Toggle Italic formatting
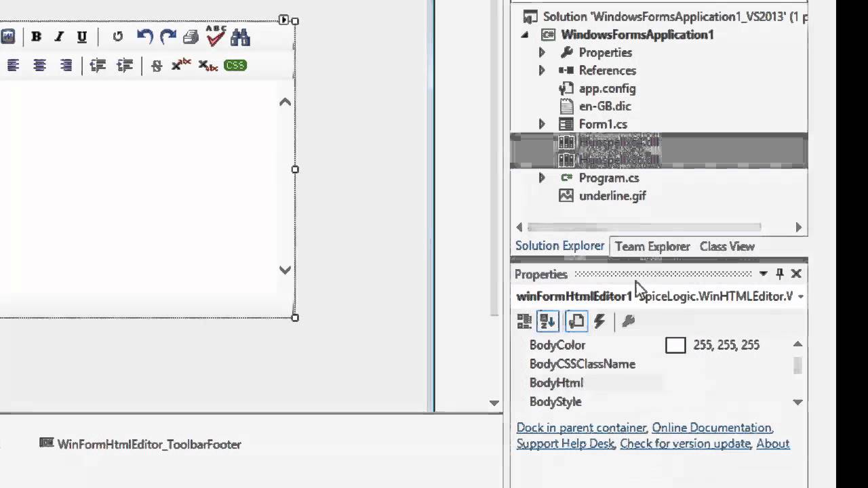The width and height of the screenshot is (868, 488). pyautogui.click(x=59, y=37)
